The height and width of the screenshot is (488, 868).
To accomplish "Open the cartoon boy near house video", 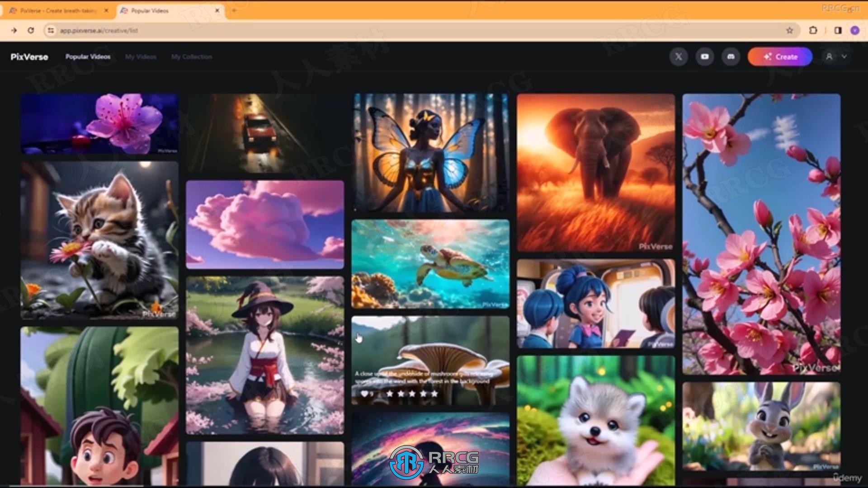I will [x=99, y=406].
